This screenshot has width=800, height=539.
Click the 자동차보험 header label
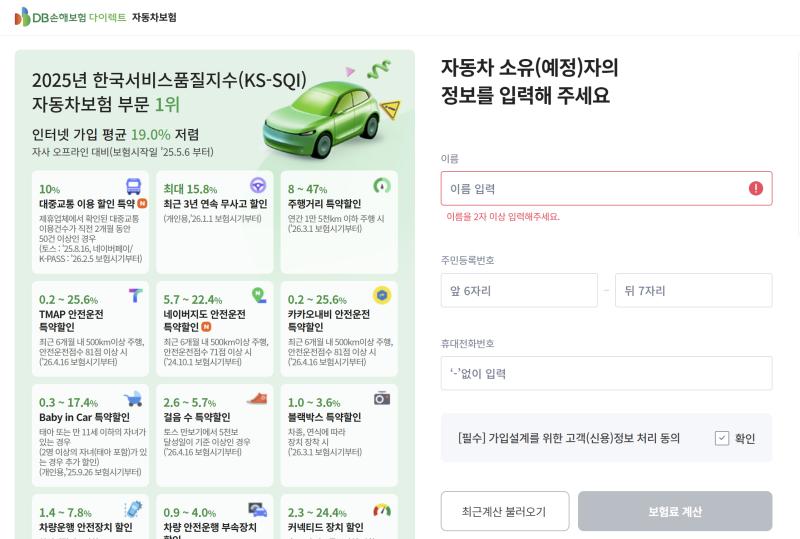(154, 17)
